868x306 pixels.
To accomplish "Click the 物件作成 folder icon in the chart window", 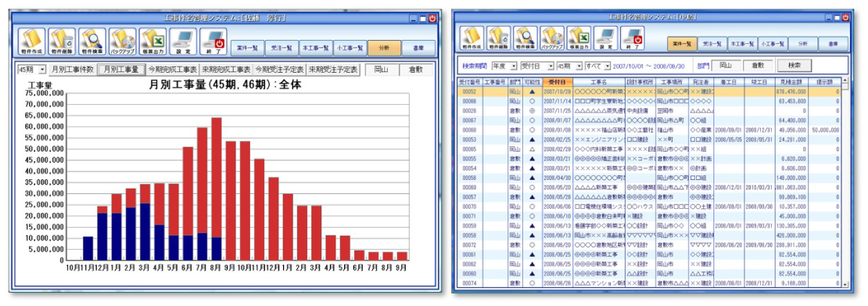I will (31, 41).
